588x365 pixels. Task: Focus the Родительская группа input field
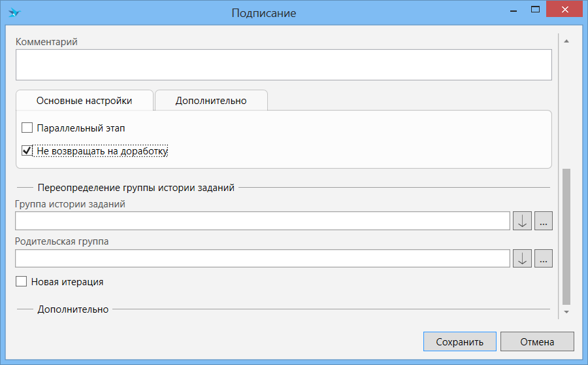pos(263,258)
